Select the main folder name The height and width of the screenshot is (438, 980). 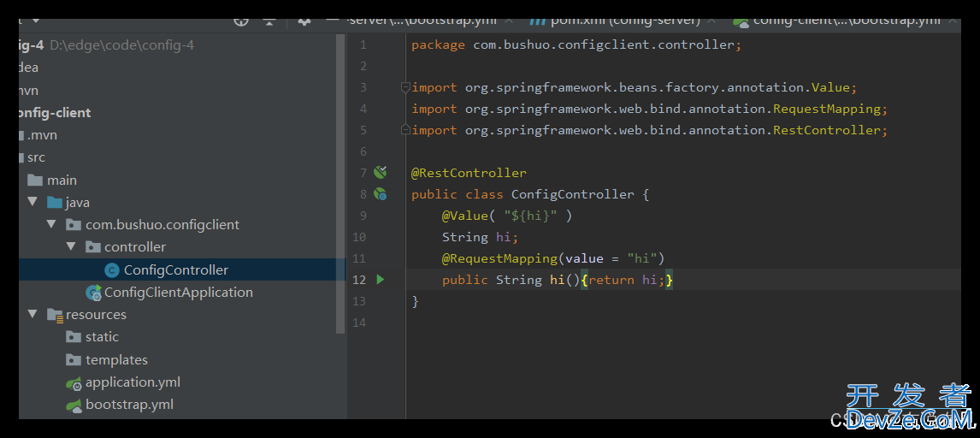62,180
